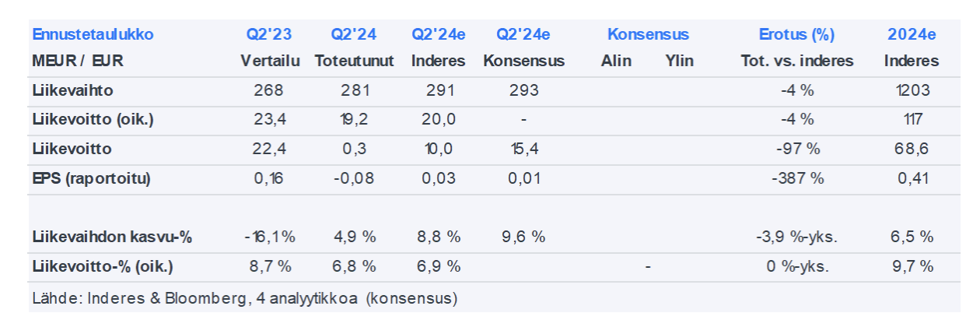Image resolution: width=980 pixels, height=327 pixels.
Task: Click the -97 % difference cell
Action: tap(796, 149)
